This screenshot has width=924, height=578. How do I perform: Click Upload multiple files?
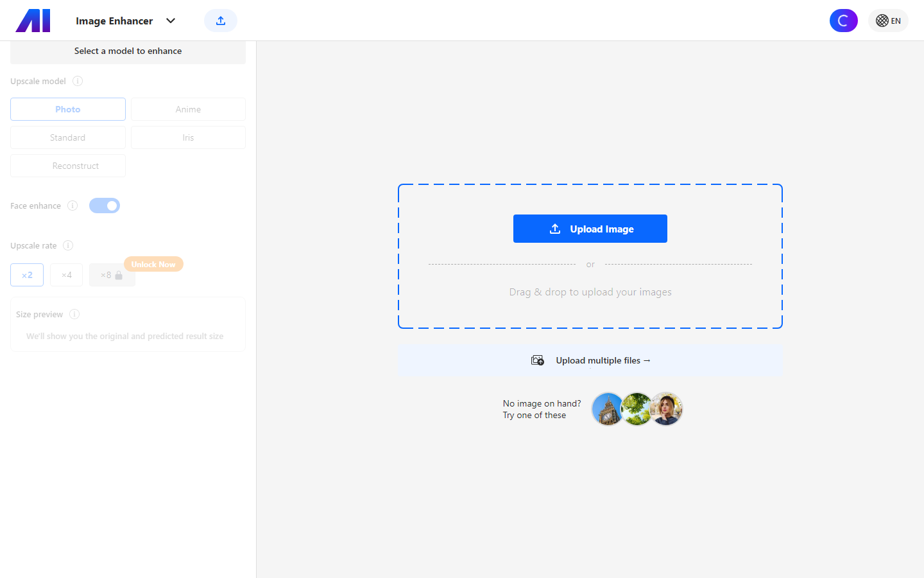pyautogui.click(x=590, y=360)
